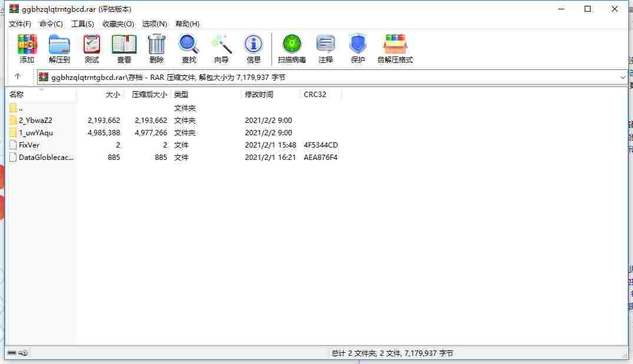Select the parent folder '..' icon
Viewport: 633px width, 364px height.
tap(13, 108)
